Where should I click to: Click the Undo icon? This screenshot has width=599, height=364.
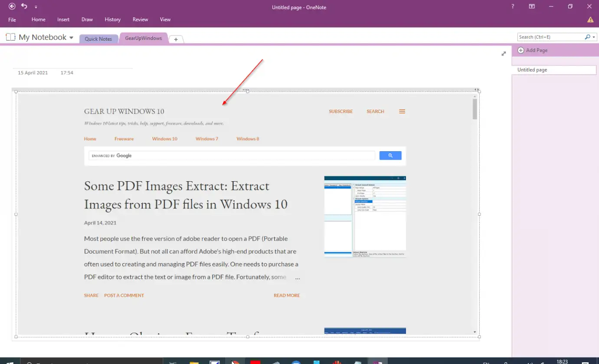click(24, 6)
